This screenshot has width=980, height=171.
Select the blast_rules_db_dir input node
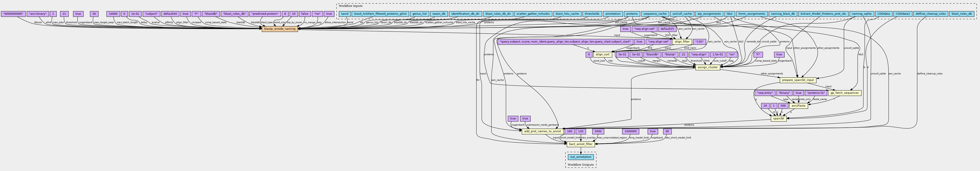pos(498,14)
